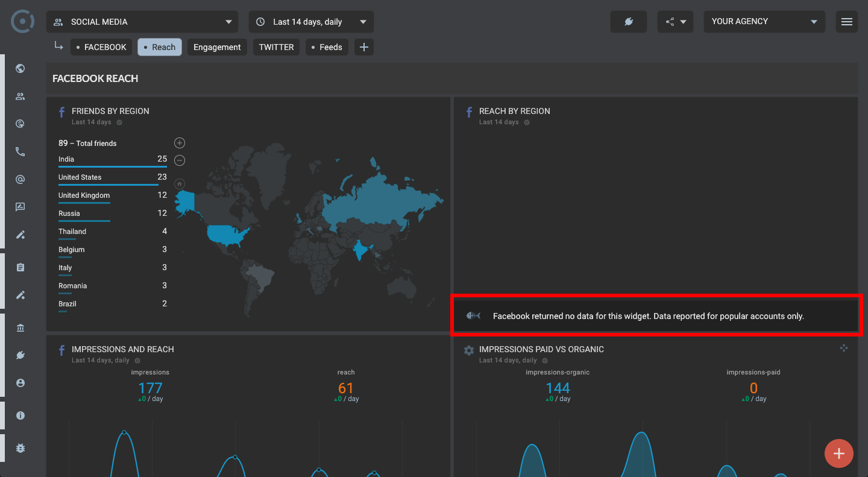Click the circular app logo
The image size is (868, 477).
tap(22, 21)
